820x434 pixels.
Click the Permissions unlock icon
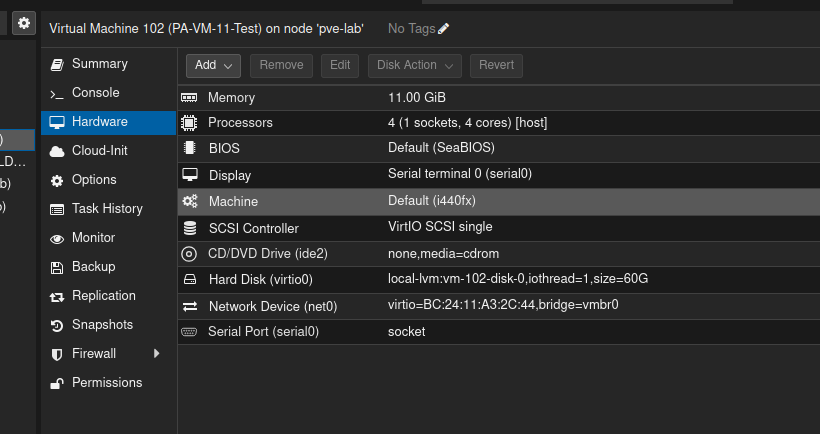click(56, 384)
